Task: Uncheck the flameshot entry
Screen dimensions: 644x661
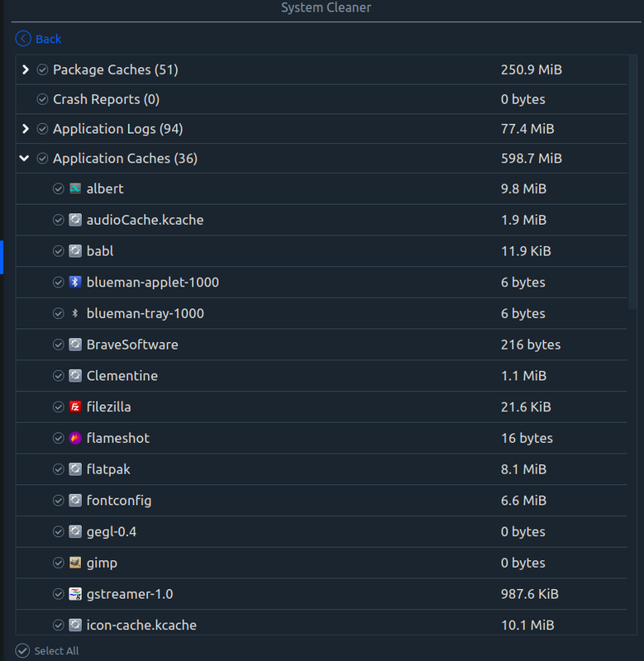Action: point(58,439)
